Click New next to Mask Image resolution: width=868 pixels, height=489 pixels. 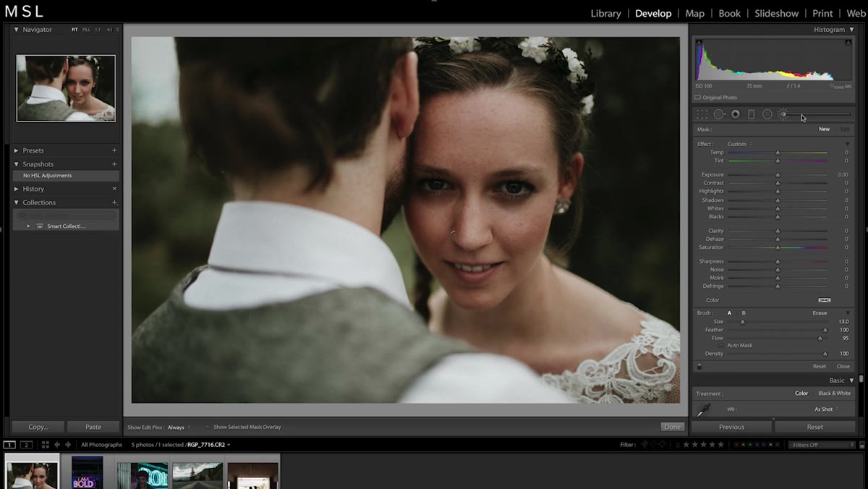824,129
